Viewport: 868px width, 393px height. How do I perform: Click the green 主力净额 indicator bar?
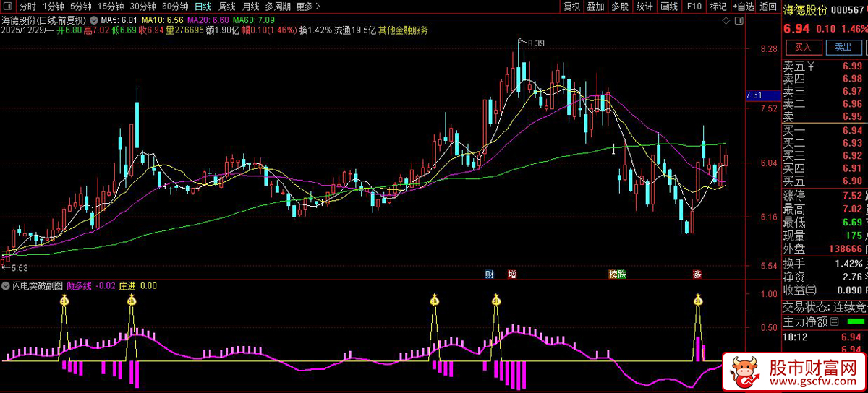[x=856, y=321]
